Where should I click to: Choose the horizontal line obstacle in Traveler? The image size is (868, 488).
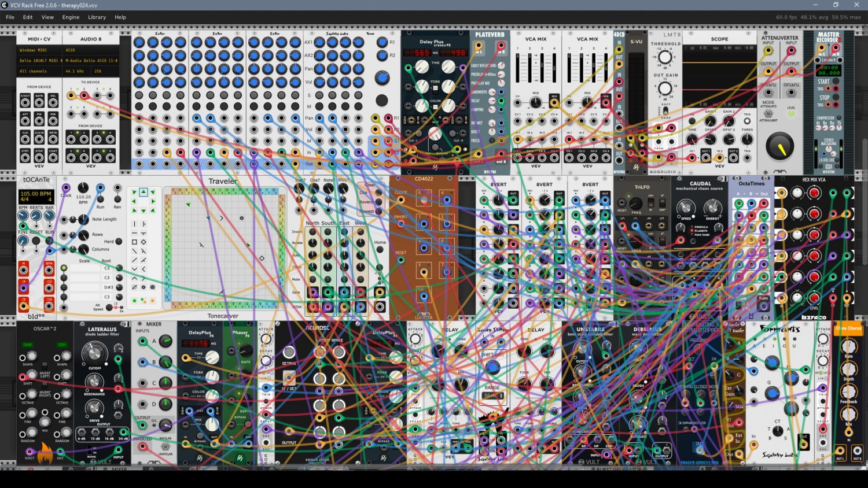pyautogui.click(x=134, y=233)
